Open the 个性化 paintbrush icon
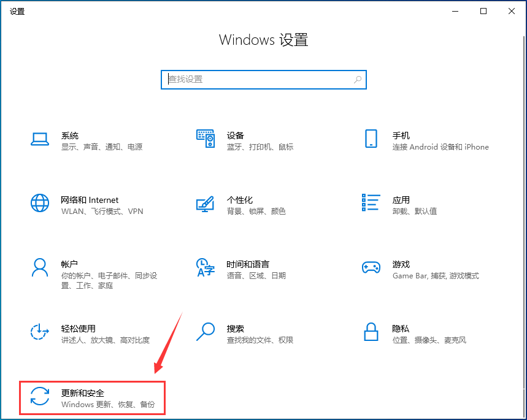Viewport: 527px width, 420px height. pyautogui.click(x=206, y=204)
